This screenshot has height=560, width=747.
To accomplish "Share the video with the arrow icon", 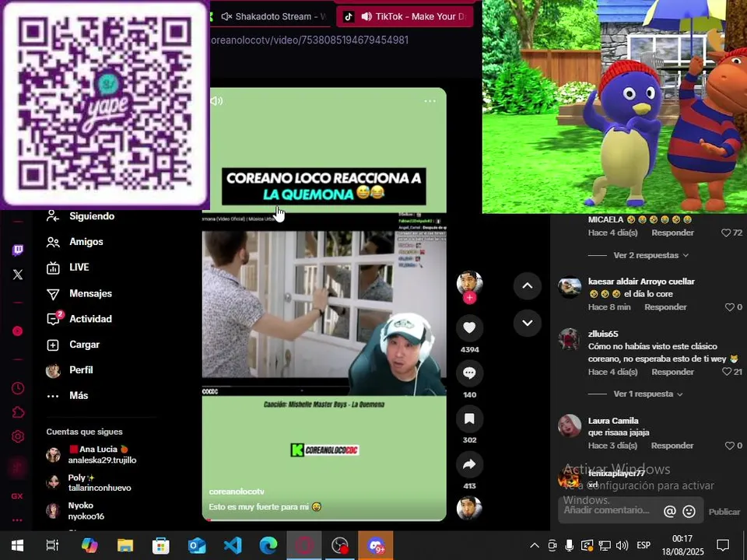I will (x=469, y=464).
